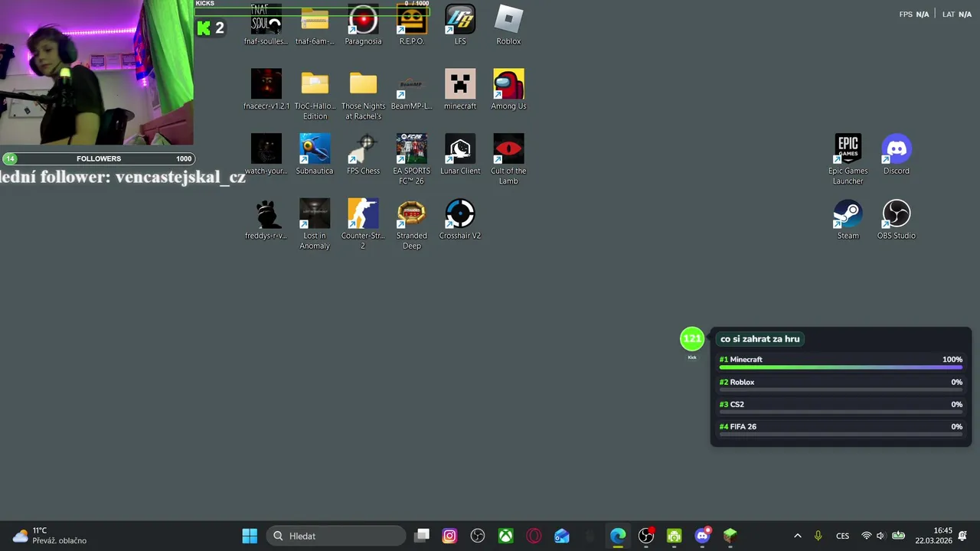Viewport: 980px width, 551px height.
Task: Launch Lost in Anomaly shortcut
Action: click(x=315, y=223)
